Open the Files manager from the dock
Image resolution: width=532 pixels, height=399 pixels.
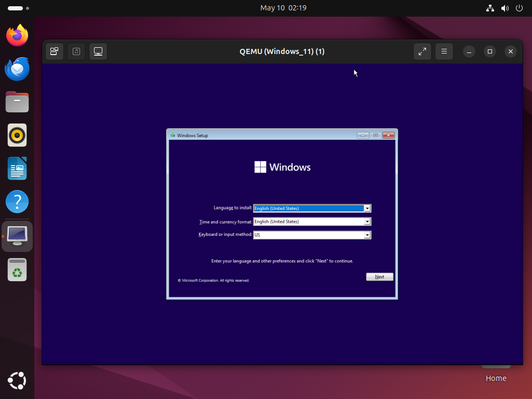(x=17, y=102)
